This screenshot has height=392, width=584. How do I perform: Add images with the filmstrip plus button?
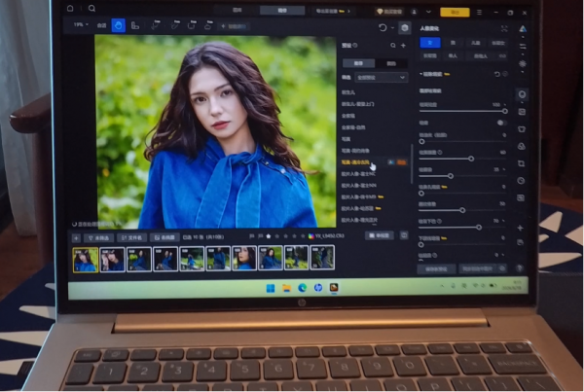coord(76,238)
